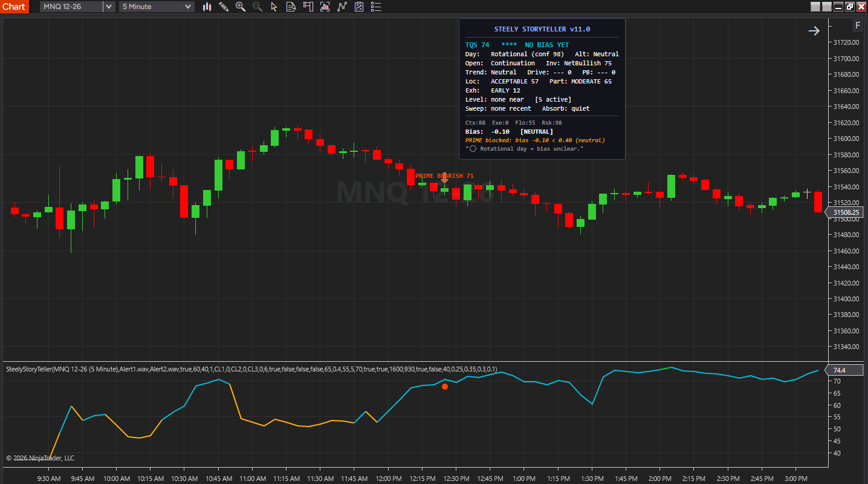
Task: Click the [5 active] level text
Action: (553, 99)
